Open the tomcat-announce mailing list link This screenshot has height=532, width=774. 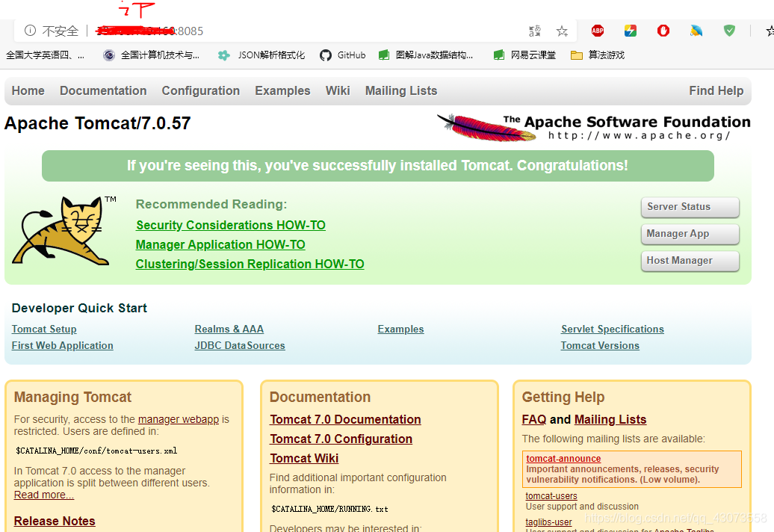tap(563, 459)
